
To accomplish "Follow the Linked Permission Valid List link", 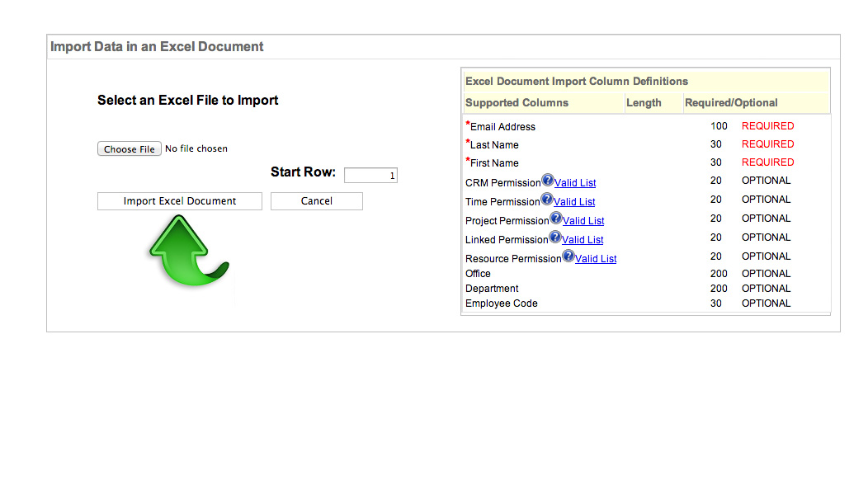I will [x=583, y=240].
